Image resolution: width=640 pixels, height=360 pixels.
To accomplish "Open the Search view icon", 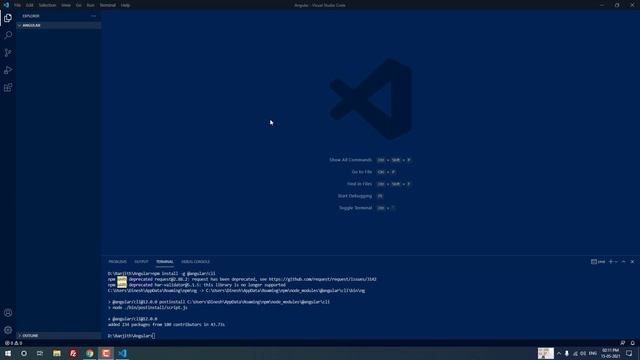I will tap(8, 35).
